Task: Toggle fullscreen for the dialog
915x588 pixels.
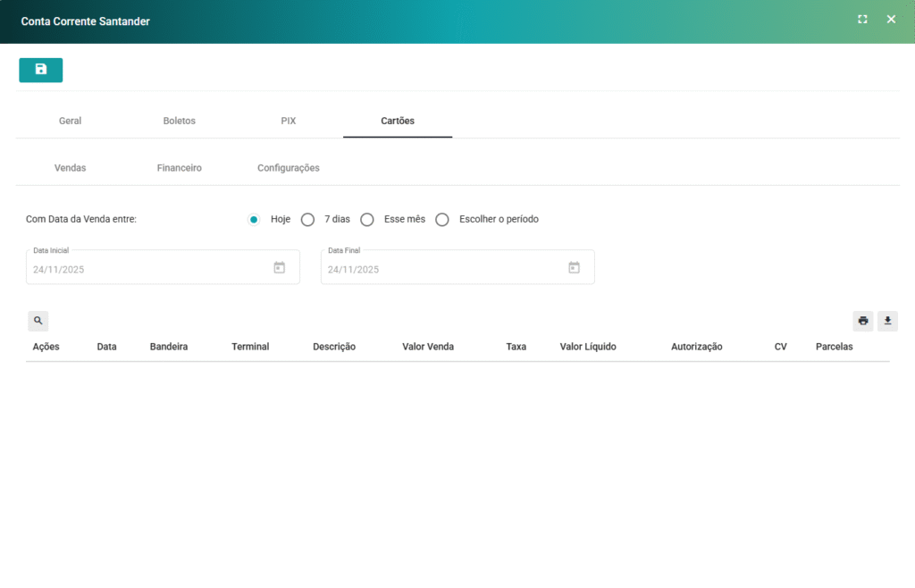Action: pyautogui.click(x=862, y=20)
